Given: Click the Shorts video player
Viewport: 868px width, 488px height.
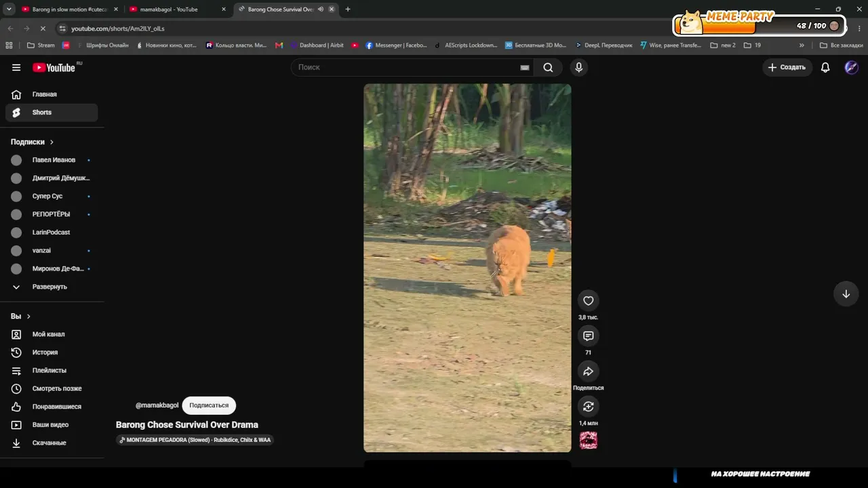Looking at the screenshot, I should coord(467,268).
